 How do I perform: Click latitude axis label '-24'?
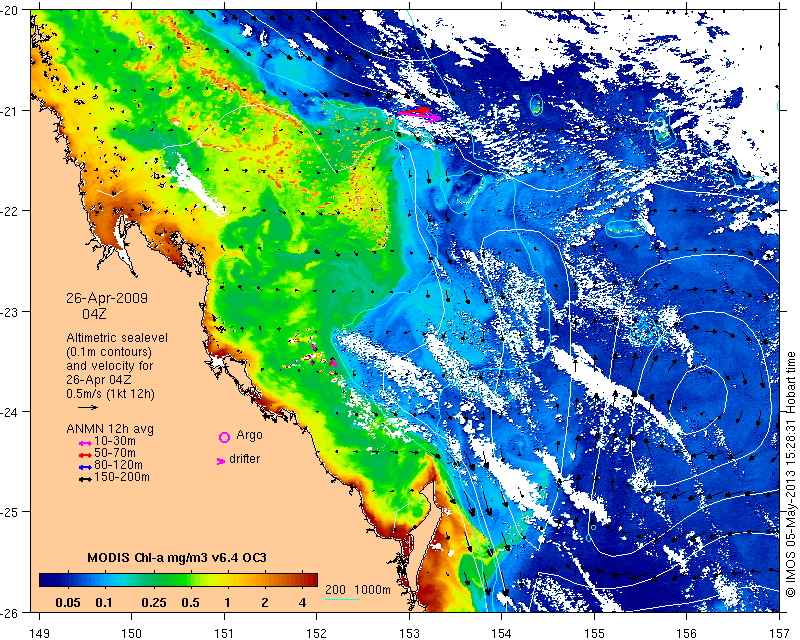click(10, 411)
